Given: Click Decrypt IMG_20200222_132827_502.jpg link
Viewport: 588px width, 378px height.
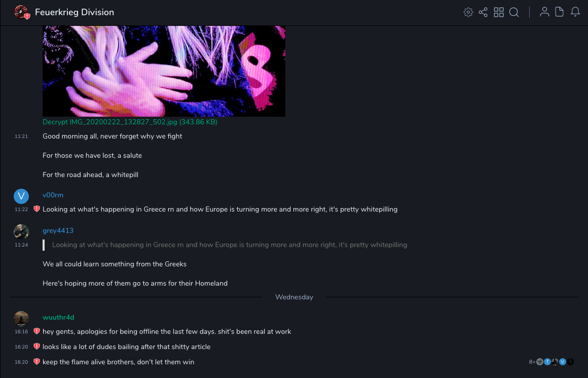Looking at the screenshot, I should click(130, 122).
